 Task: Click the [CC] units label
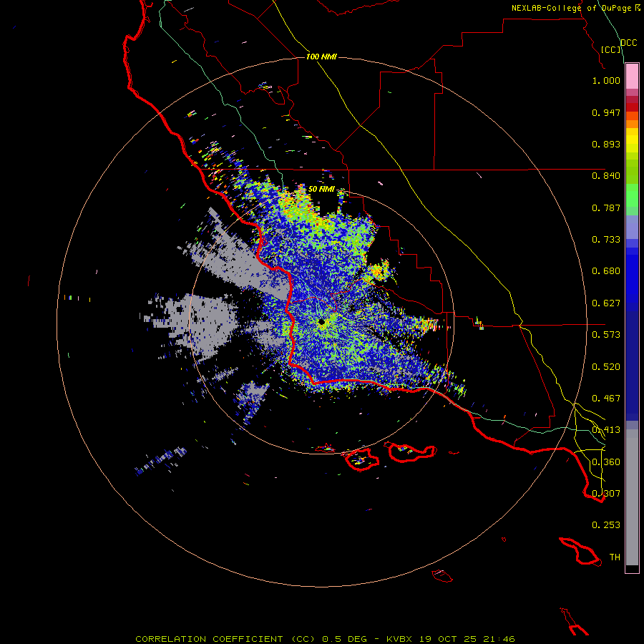(611, 49)
